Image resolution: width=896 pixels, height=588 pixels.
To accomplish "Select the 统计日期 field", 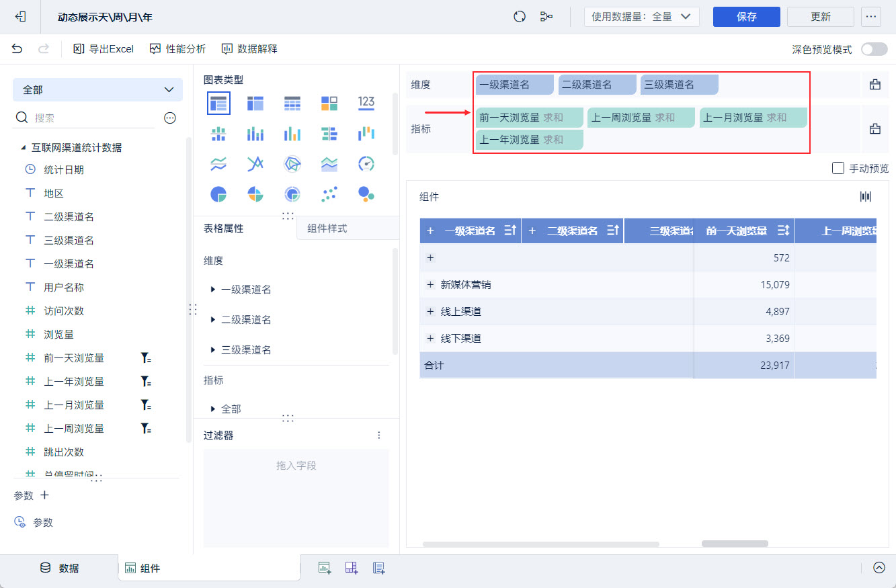I will click(64, 170).
